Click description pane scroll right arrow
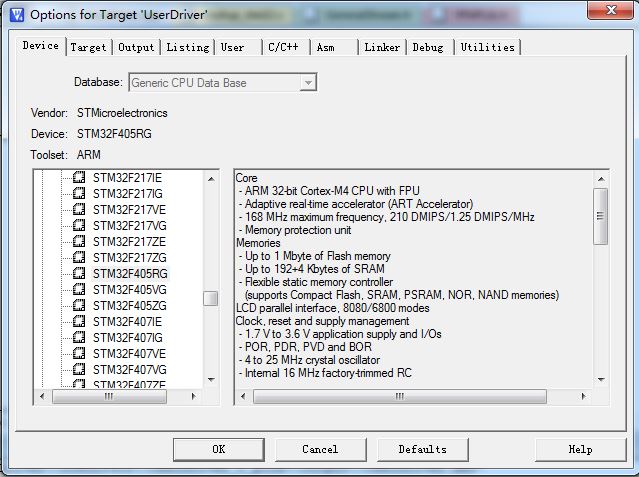The width and height of the screenshot is (639, 477). (583, 396)
